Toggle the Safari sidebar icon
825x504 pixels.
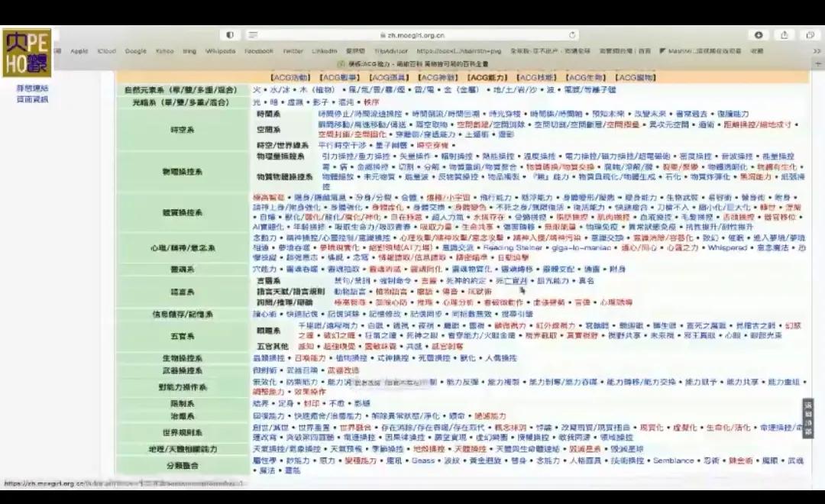229,34
